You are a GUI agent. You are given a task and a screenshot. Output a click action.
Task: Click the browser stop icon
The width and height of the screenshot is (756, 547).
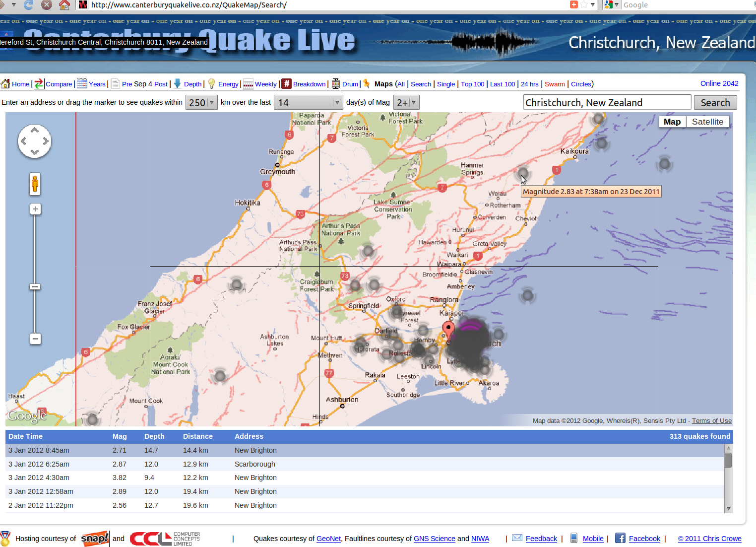point(46,5)
